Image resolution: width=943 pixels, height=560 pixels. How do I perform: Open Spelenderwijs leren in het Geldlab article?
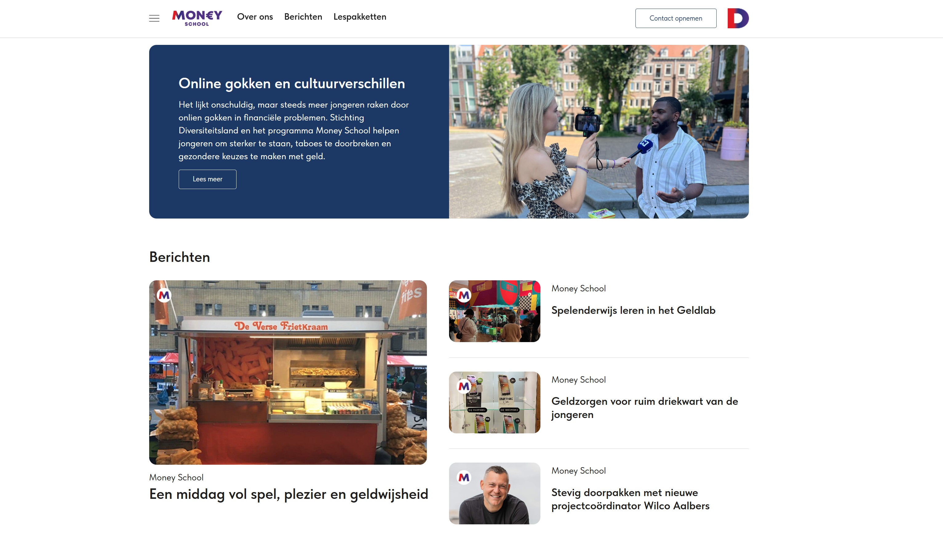coord(633,310)
